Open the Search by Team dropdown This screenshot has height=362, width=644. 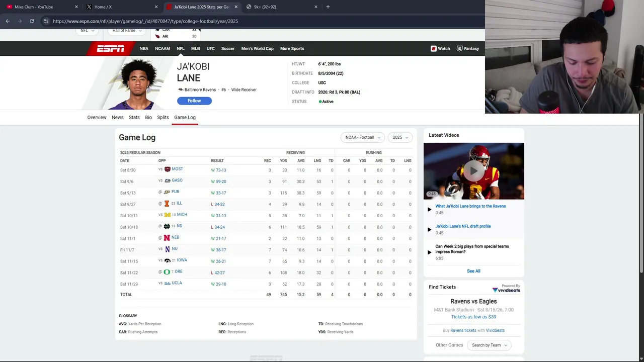[x=489, y=345]
